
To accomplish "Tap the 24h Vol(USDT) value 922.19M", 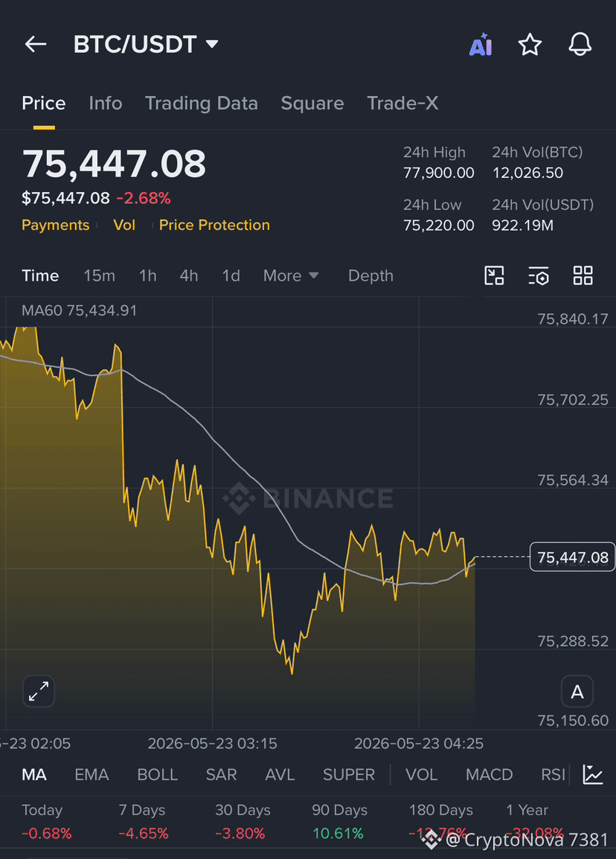I will coord(522,225).
